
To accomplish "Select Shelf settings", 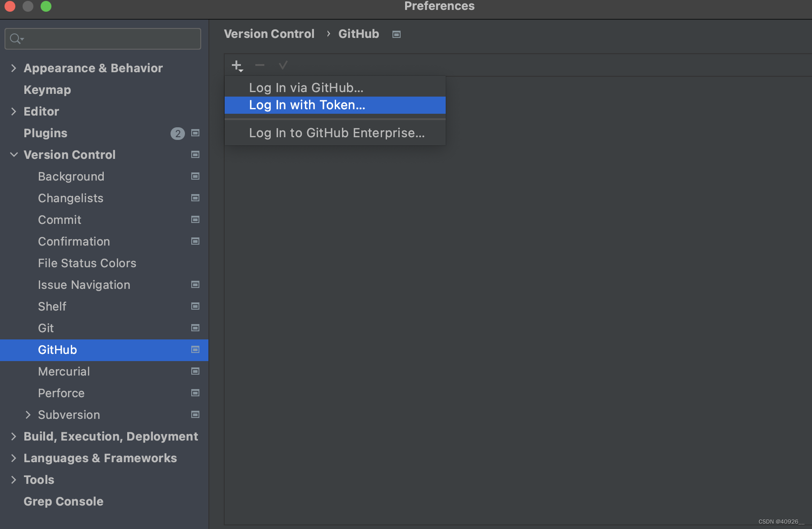I will pos(52,306).
